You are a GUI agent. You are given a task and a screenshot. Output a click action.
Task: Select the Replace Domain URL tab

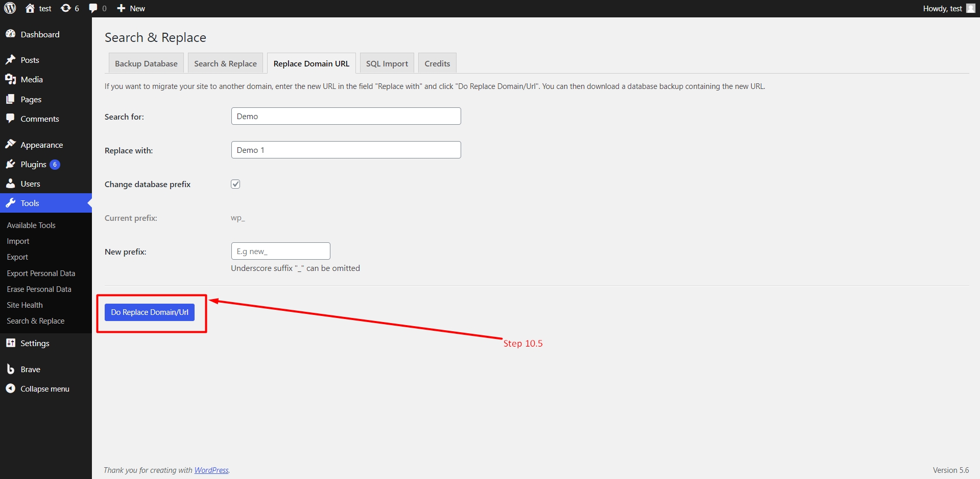[x=312, y=63]
